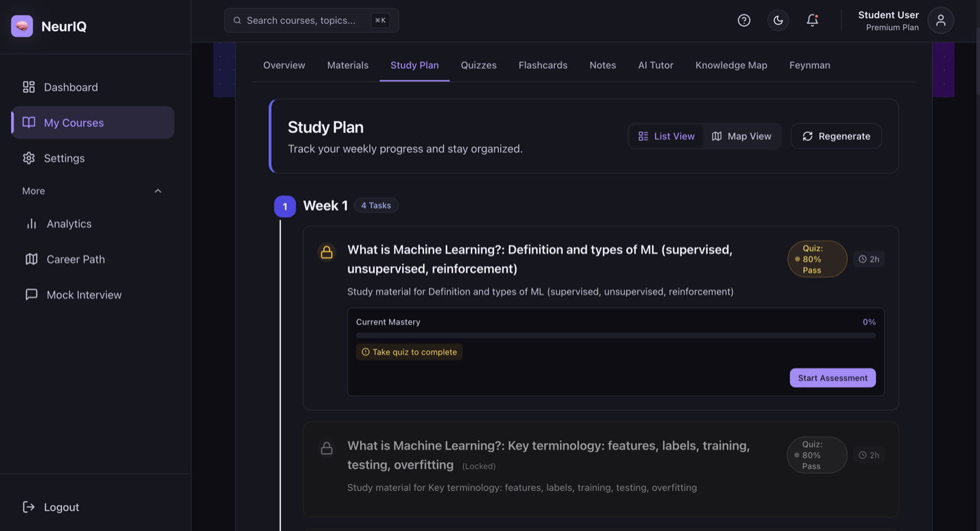Open the Notes tab
The height and width of the screenshot is (531, 980).
tap(602, 65)
